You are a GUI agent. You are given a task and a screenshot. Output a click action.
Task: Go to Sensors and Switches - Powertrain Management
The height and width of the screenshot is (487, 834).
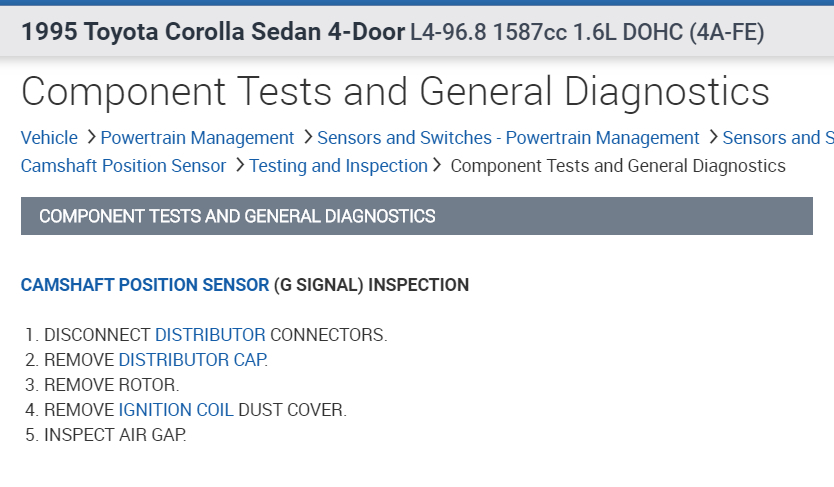(x=508, y=138)
